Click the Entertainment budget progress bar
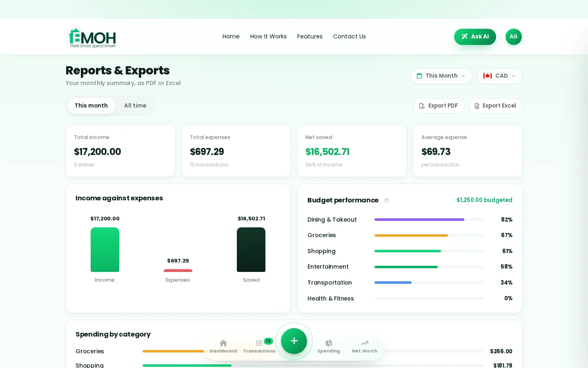 [429, 267]
